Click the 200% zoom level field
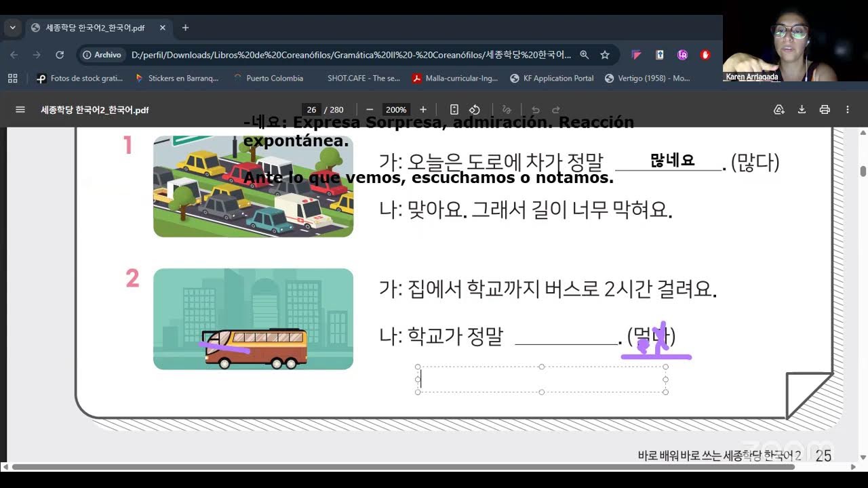 (396, 110)
